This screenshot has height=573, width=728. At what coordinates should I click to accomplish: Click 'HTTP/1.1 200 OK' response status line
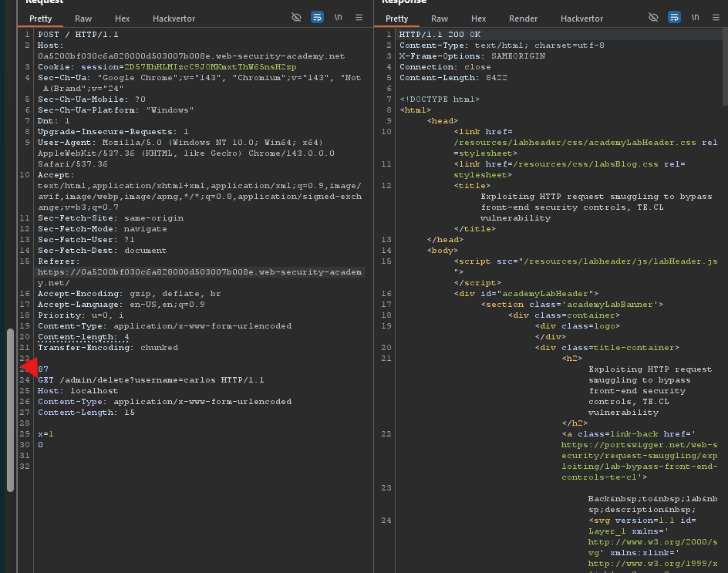[440, 35]
